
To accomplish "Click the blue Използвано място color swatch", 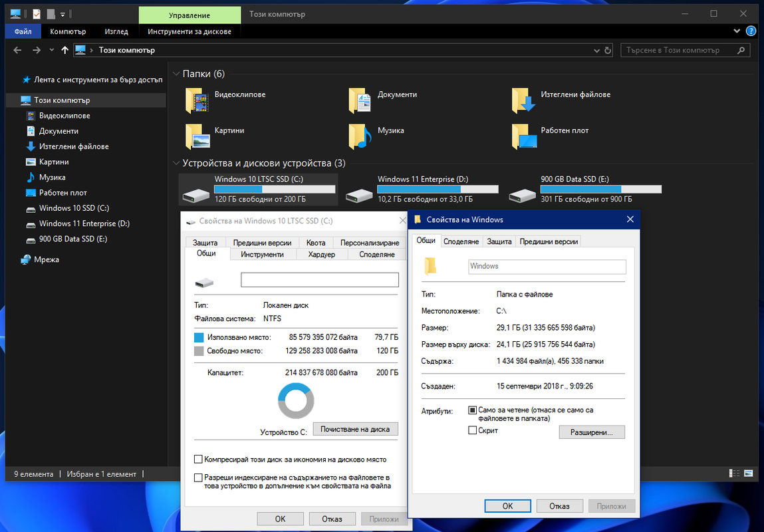I will coord(199,338).
